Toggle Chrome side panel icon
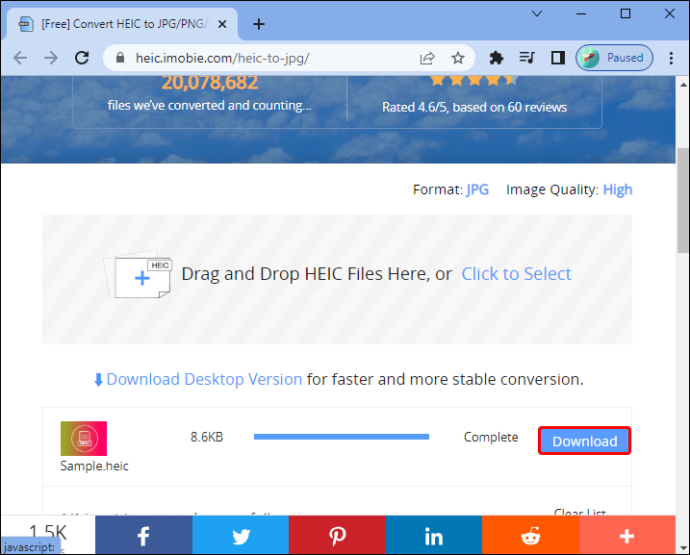Viewport: 690px width, 555px height. coord(558,58)
